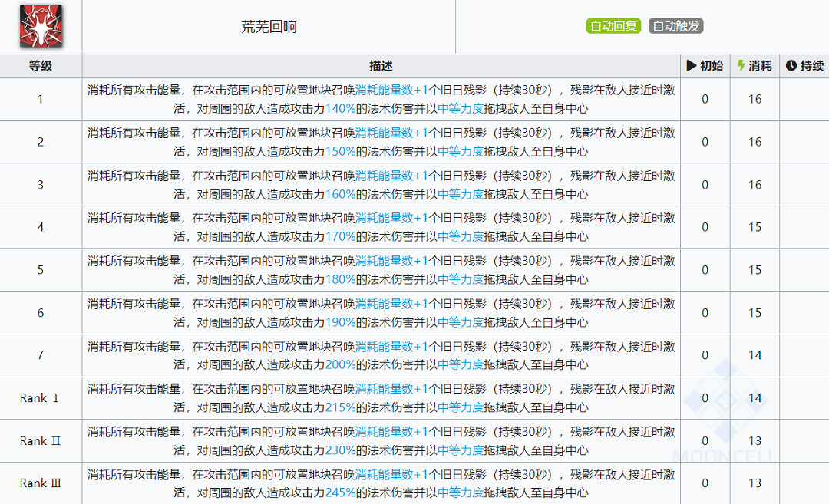Click the blue 245% value in Rank Ⅲ row

pyautogui.click(x=341, y=492)
